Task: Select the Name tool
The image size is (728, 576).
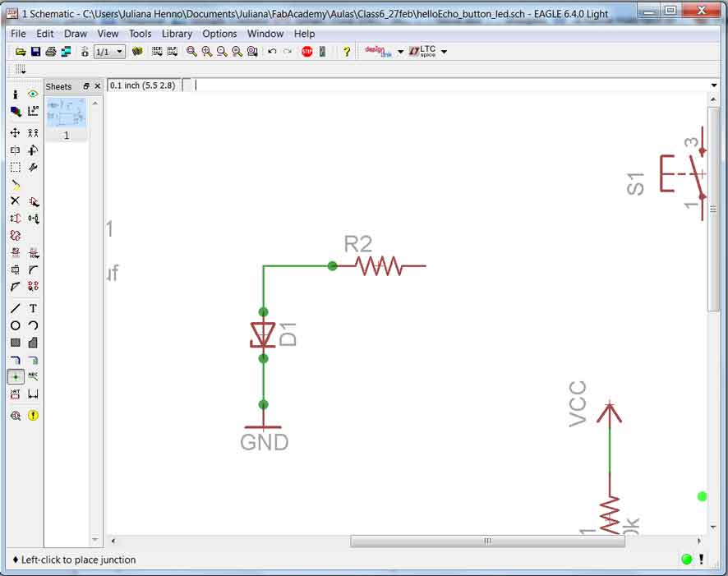Action: tap(16, 252)
